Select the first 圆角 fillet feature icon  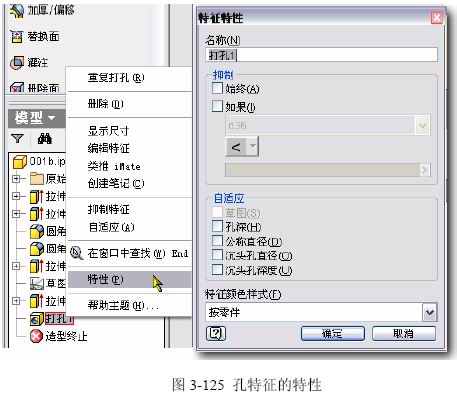(x=37, y=231)
